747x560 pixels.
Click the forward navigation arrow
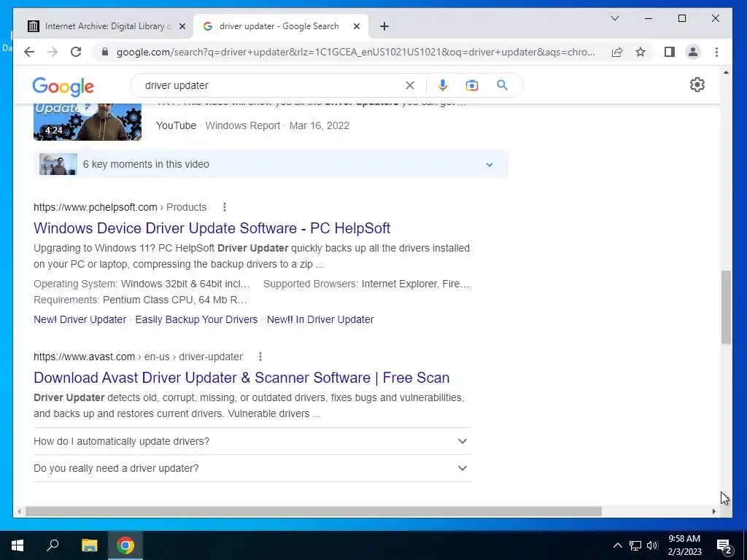point(53,52)
